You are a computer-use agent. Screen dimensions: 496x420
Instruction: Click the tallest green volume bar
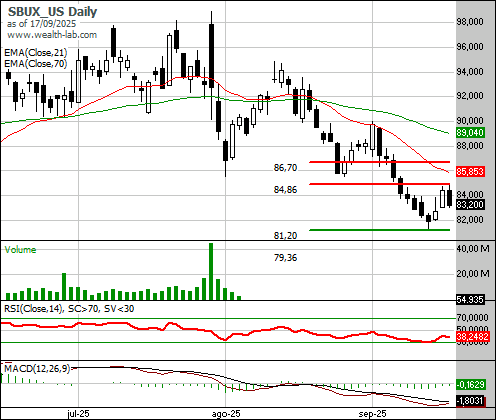(211, 271)
